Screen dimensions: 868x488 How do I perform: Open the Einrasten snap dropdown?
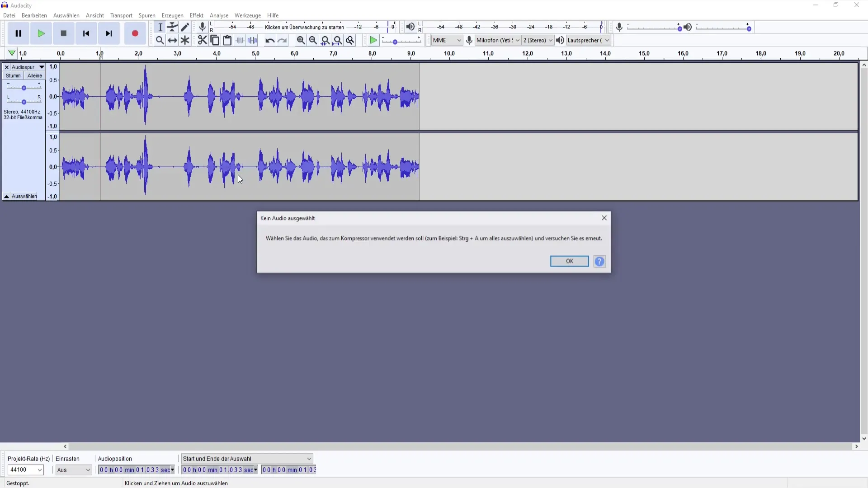pos(74,470)
